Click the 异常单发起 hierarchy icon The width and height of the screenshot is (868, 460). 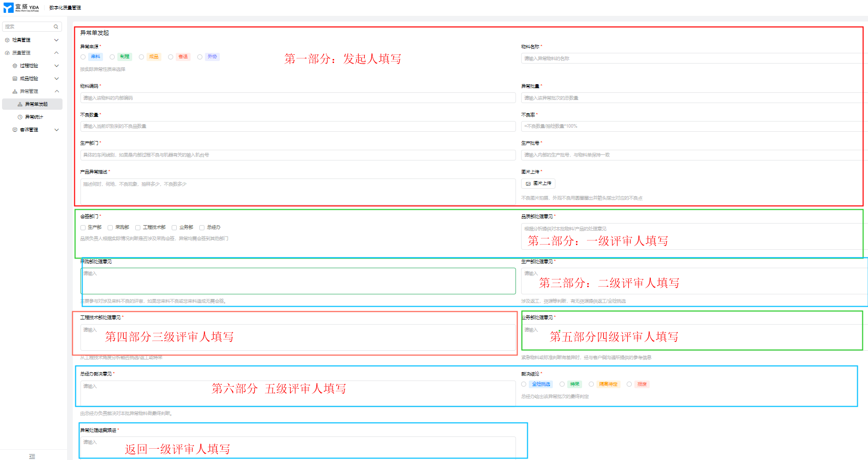[20, 104]
